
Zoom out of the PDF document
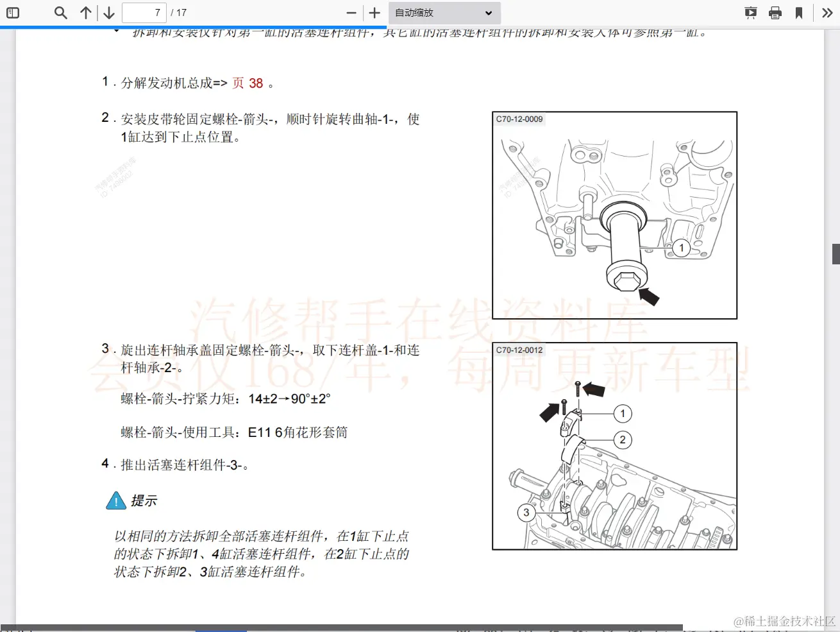click(x=350, y=12)
